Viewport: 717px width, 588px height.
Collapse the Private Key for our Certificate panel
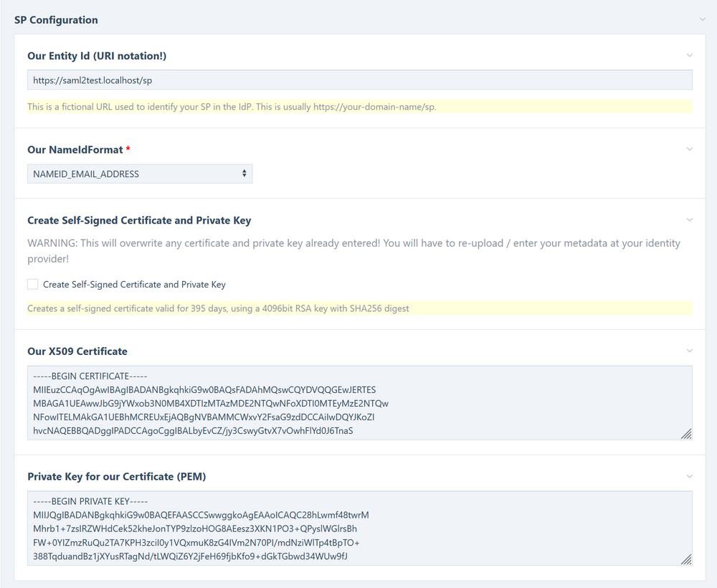(690, 476)
